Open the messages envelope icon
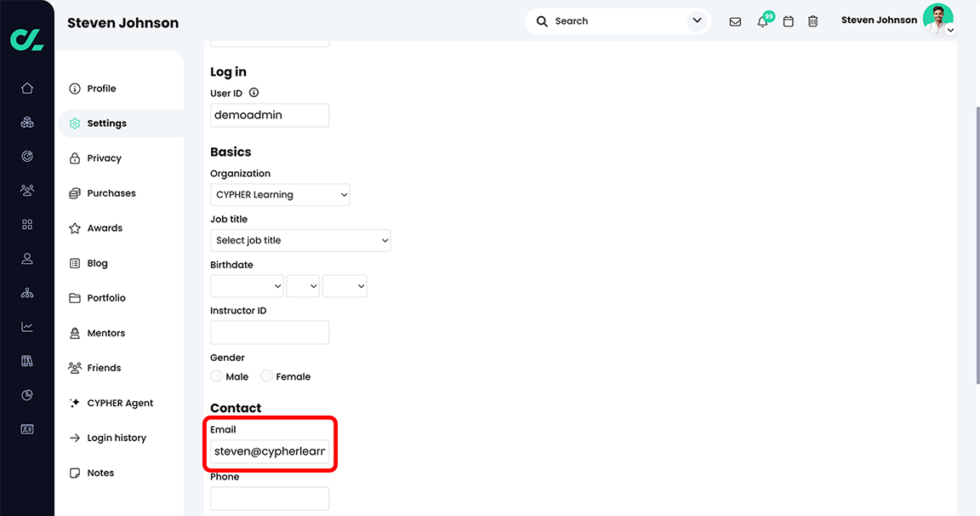Screen dimensions: 980x516 tap(735, 20)
